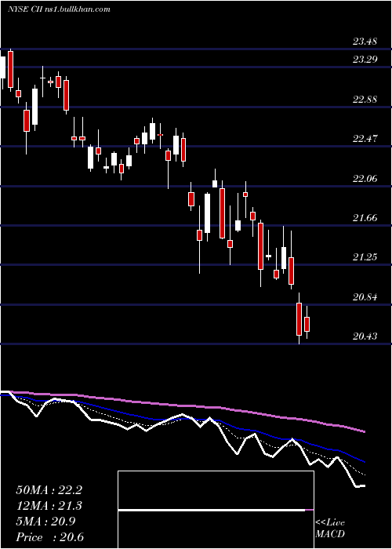Viewport: 392px width, 549px height.
Task: Click the 22.47 price level label
Action: click(x=365, y=138)
